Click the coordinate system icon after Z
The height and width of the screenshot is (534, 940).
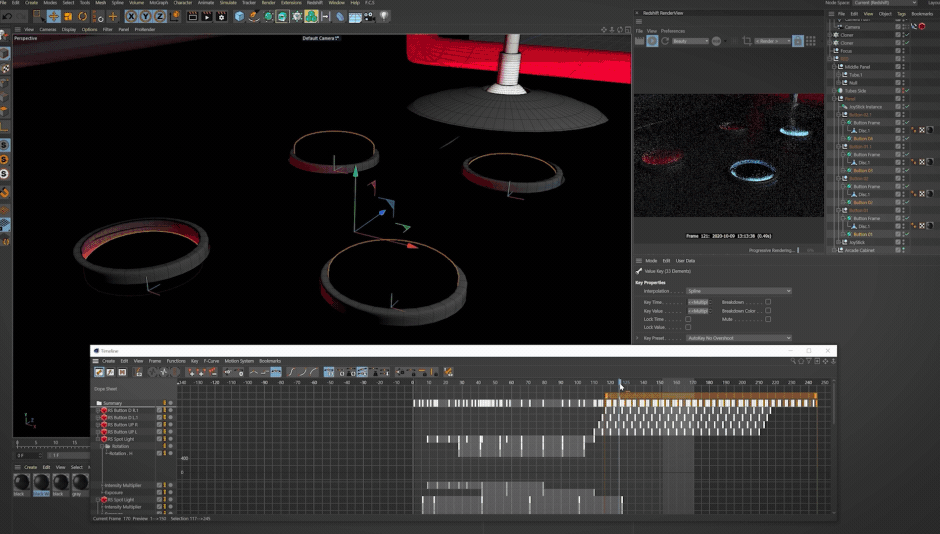[175, 17]
